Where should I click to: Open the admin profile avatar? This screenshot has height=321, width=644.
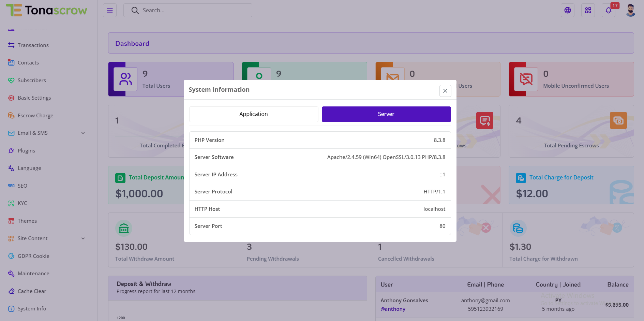[631, 10]
